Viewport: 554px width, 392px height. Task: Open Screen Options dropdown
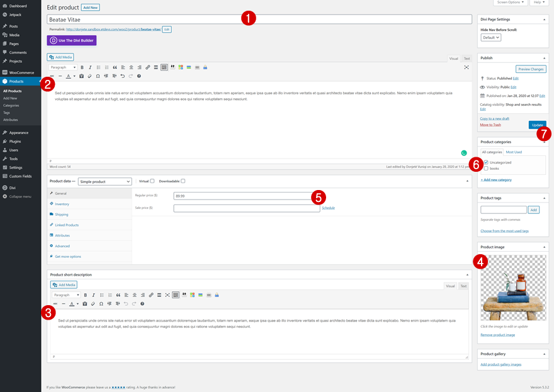[511, 3]
